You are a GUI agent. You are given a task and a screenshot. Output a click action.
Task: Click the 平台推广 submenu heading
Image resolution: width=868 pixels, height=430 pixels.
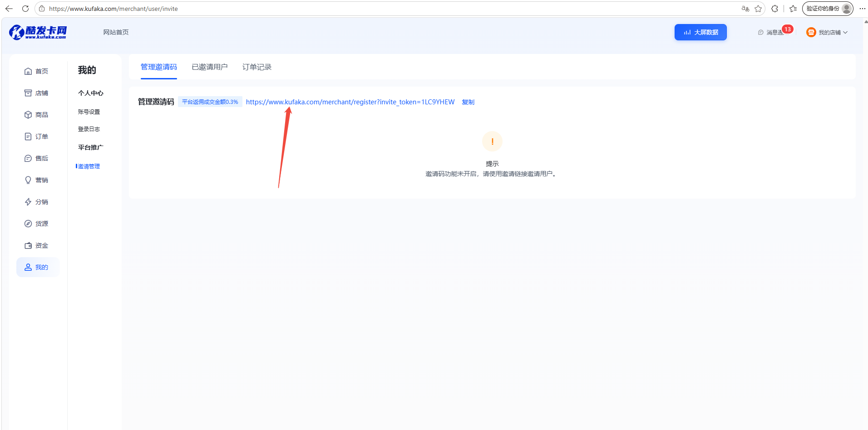(91, 147)
